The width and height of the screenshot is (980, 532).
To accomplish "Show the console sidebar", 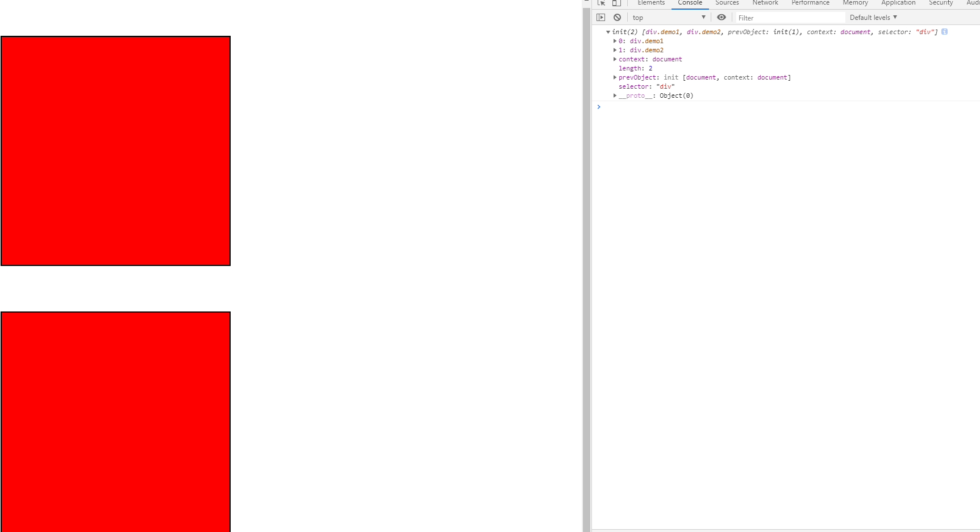I will click(601, 18).
